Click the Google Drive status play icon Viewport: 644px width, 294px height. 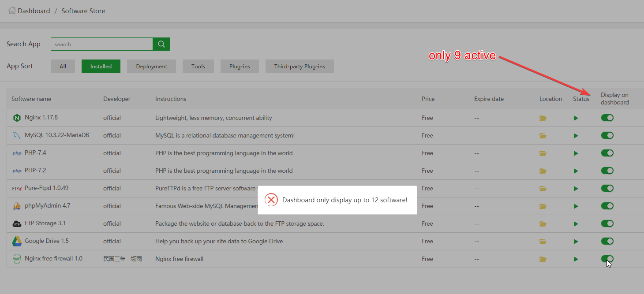[576, 242]
